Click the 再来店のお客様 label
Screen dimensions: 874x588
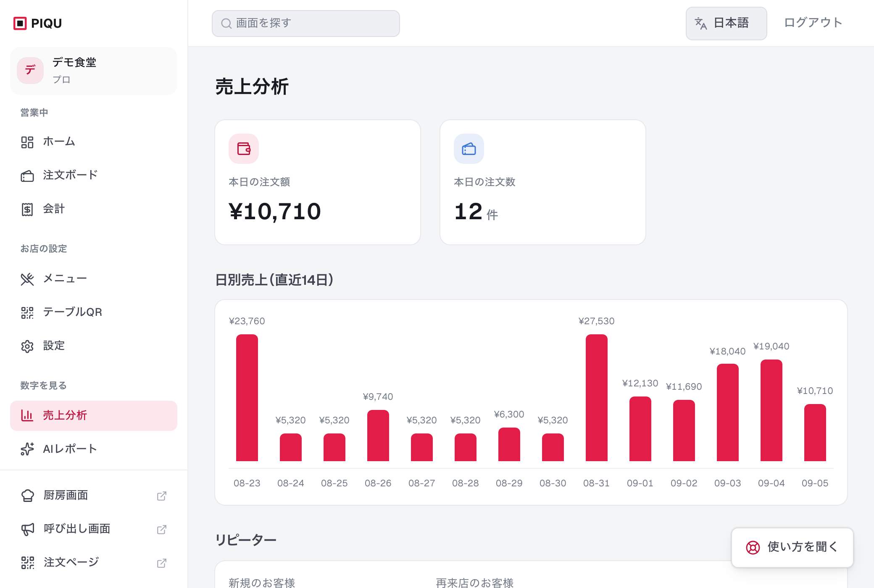(x=475, y=583)
